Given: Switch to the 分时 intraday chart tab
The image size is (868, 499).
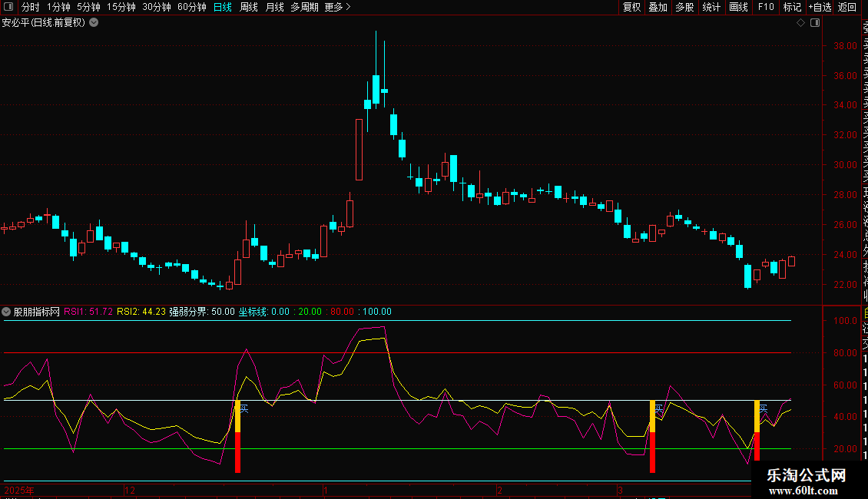Looking at the screenshot, I should click(31, 7).
